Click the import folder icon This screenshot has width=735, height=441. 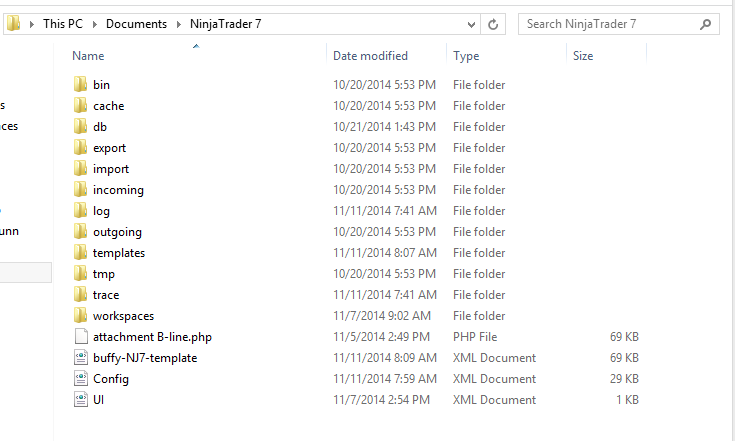point(81,169)
